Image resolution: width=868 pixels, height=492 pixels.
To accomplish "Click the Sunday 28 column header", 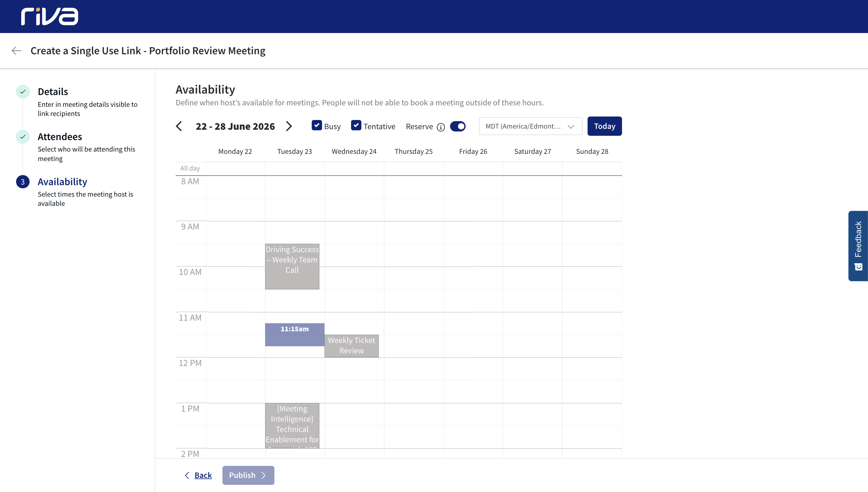I will [592, 151].
